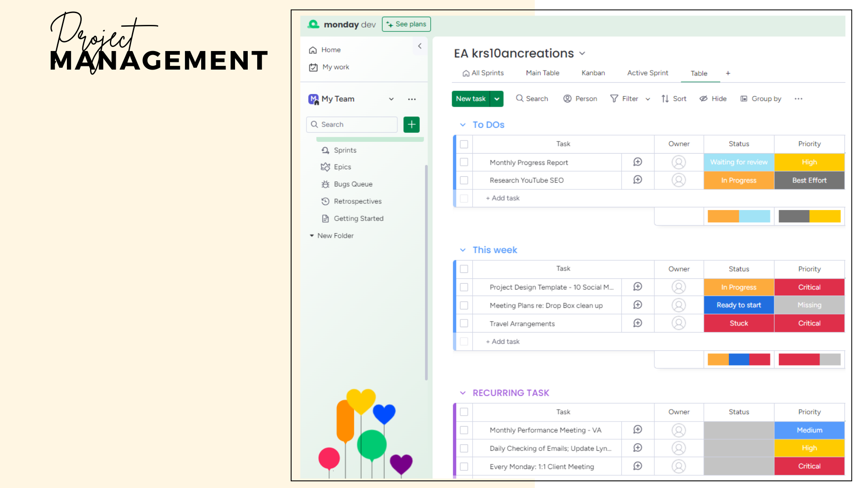Click the green plus add-item button
This screenshot has width=868, height=488.
(411, 124)
